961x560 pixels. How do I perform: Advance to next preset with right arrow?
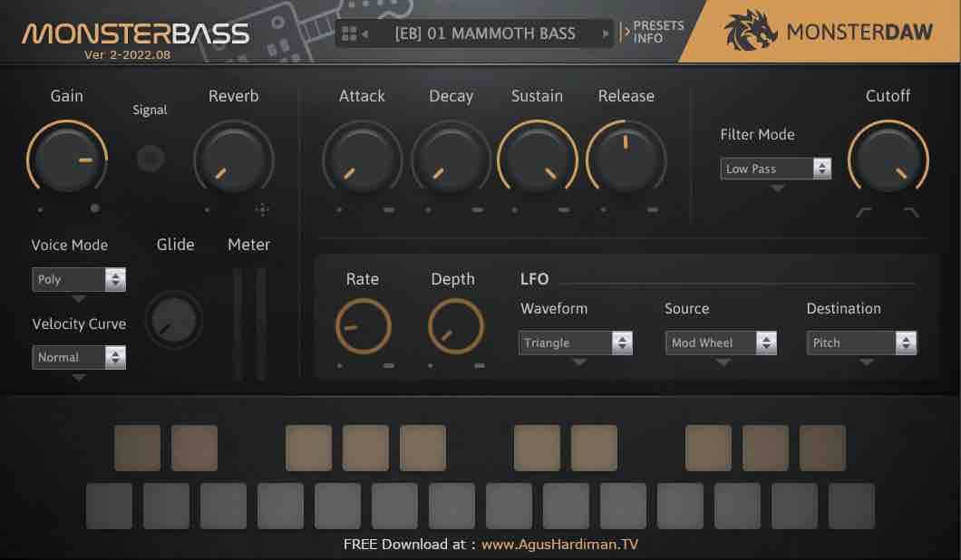pos(606,34)
